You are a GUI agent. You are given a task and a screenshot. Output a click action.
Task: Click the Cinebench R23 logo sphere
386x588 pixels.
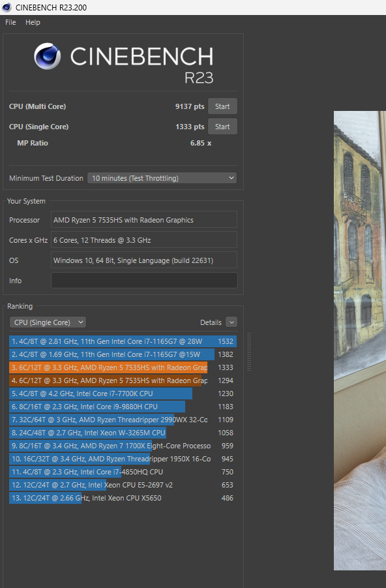[x=47, y=56]
